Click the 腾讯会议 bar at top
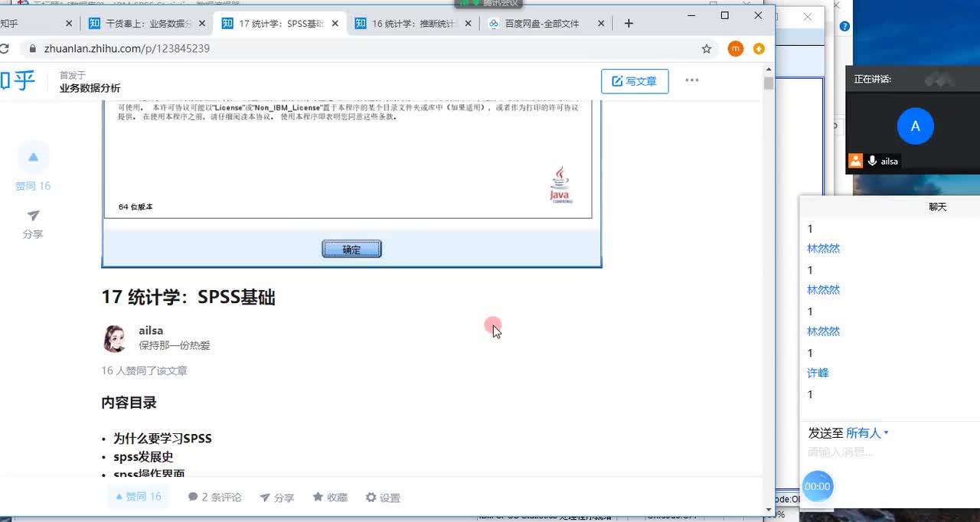 point(490,4)
